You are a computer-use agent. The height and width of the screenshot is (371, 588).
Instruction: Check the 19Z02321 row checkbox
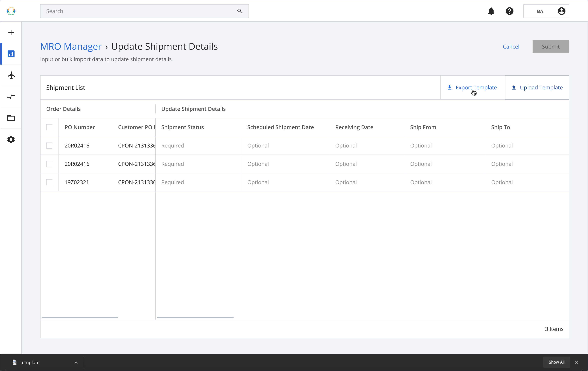tap(49, 182)
